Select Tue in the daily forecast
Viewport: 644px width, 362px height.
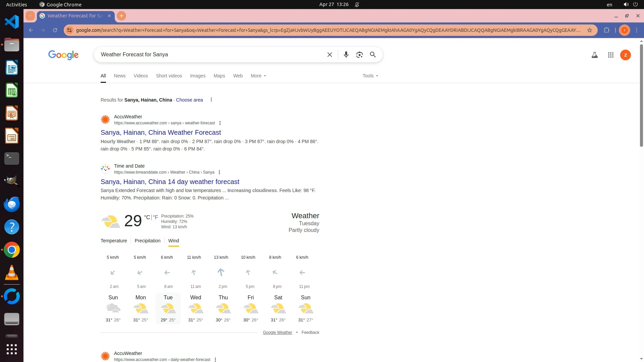[x=168, y=308]
